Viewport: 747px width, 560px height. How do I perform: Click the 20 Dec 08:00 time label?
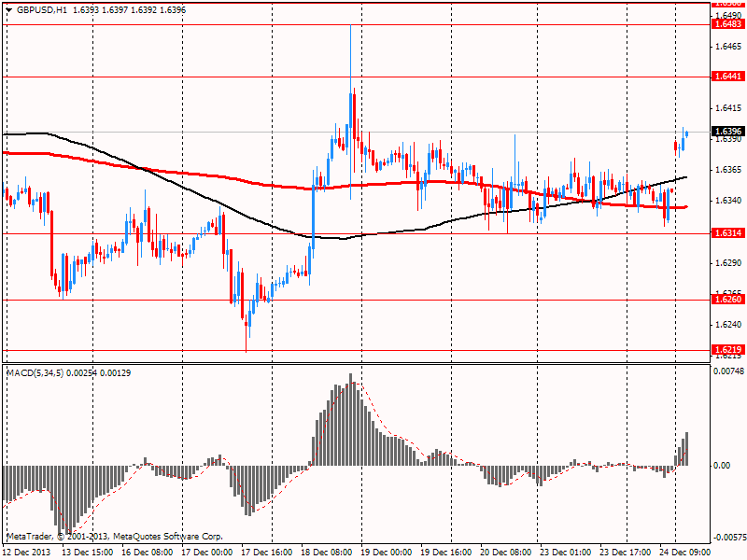[506, 552]
